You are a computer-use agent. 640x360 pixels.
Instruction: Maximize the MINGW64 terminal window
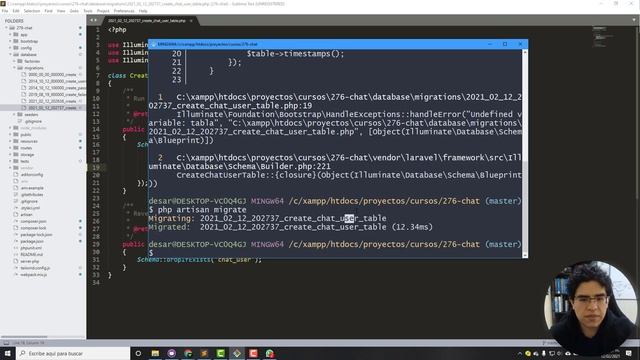point(505,44)
